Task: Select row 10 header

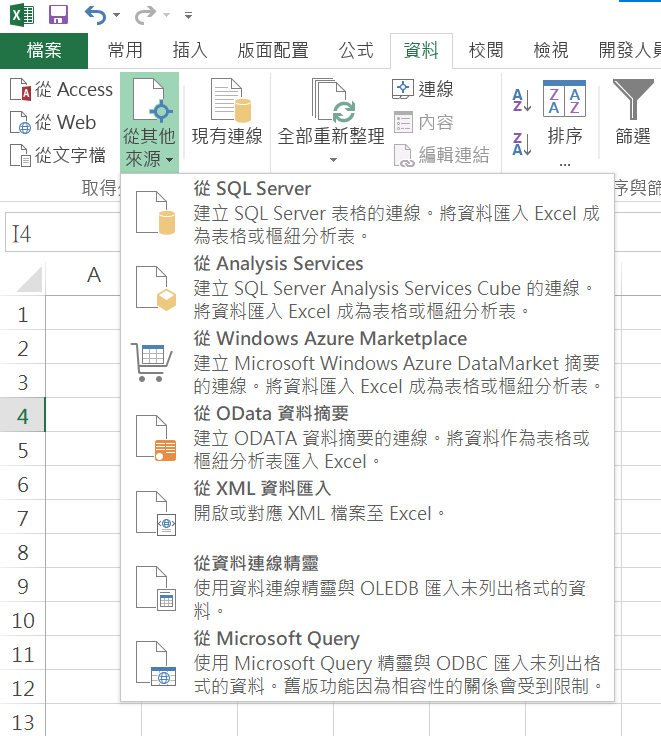Action: click(23, 620)
